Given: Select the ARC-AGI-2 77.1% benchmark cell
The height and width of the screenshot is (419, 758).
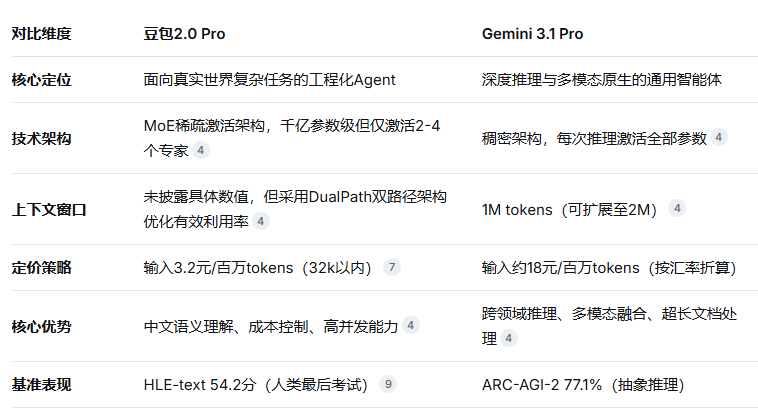Looking at the screenshot, I should [583, 384].
